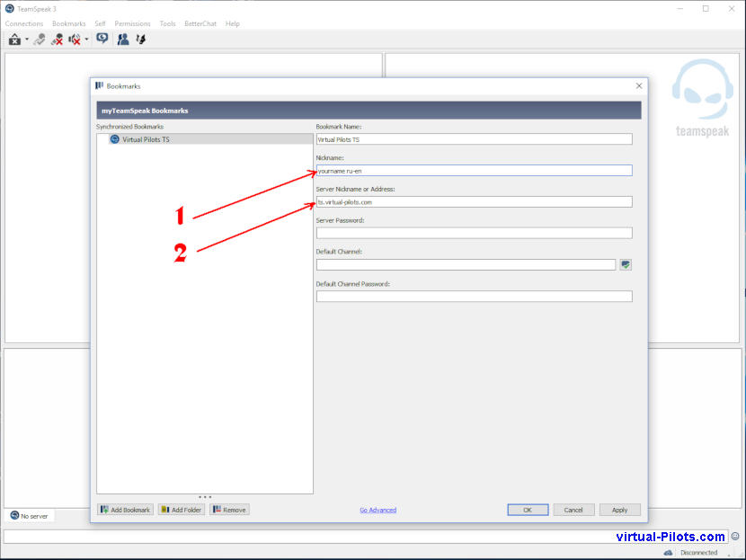Click the Add Bookmark button
Viewport: 746px width, 560px height.
tap(126, 510)
